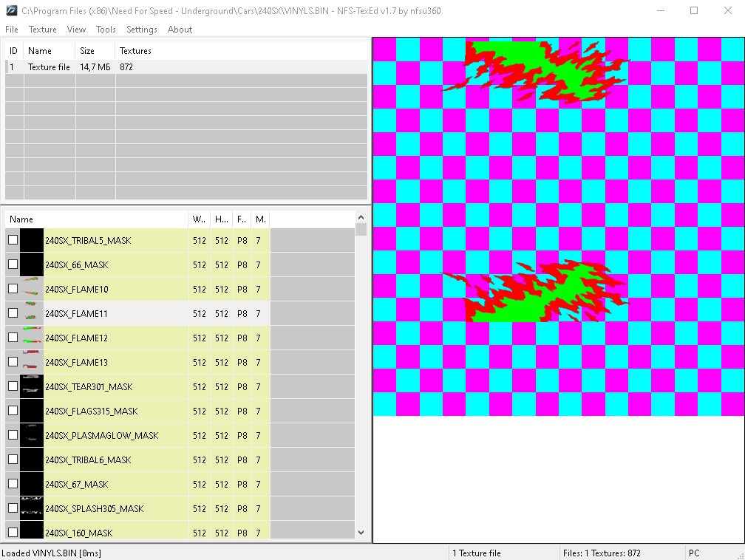
Task: Open the File menu
Action: [x=12, y=30]
